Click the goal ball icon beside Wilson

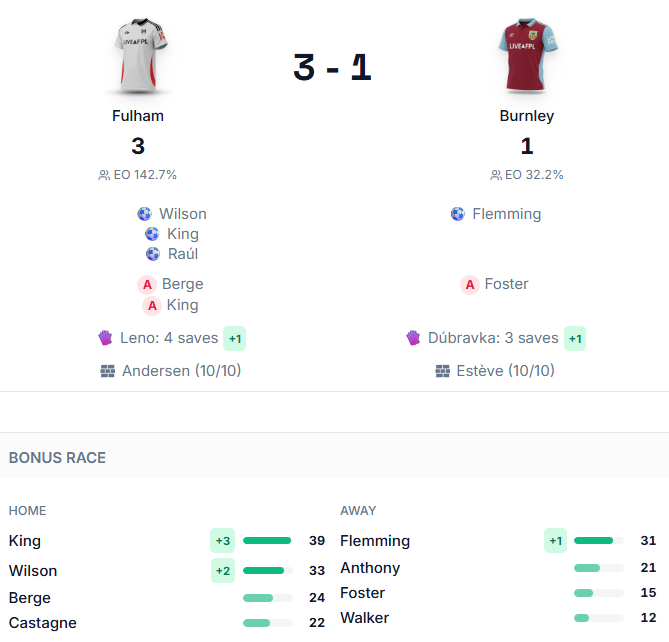coord(145,214)
